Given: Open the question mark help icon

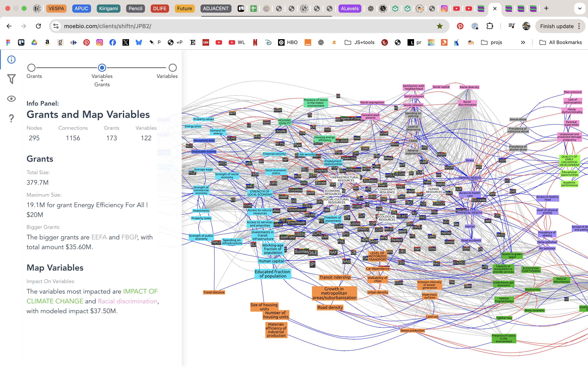Looking at the screenshot, I should click(11, 118).
